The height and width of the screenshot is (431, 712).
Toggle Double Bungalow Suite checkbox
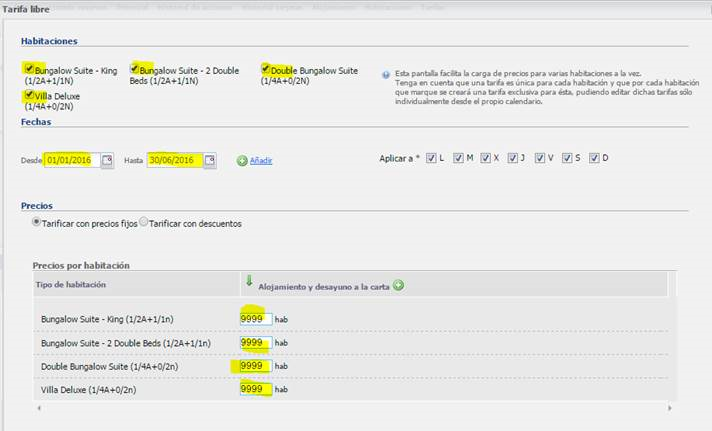266,70
